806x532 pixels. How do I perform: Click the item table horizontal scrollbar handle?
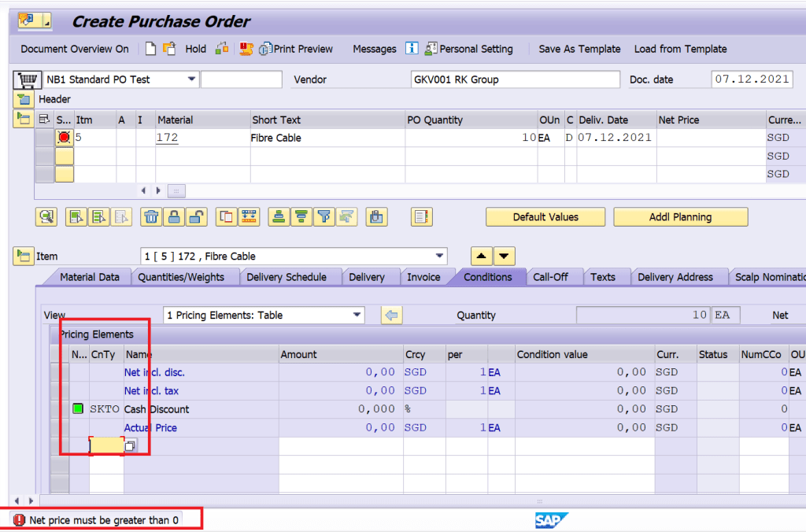[177, 190]
